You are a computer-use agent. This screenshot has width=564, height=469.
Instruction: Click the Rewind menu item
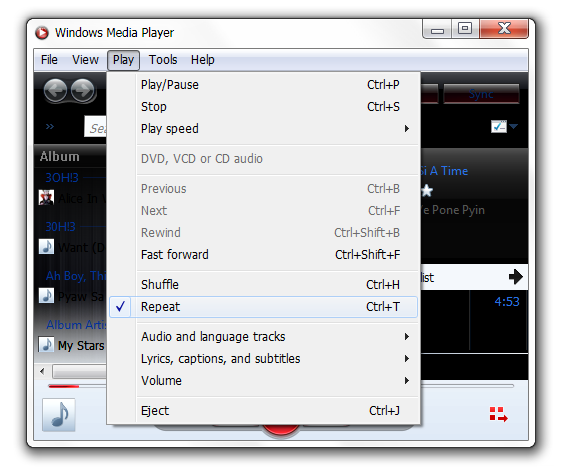point(264,233)
